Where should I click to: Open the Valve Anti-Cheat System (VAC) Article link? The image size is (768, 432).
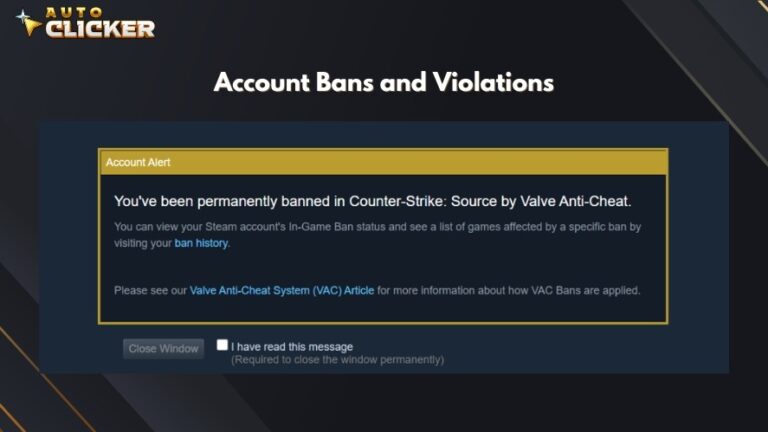click(x=282, y=290)
